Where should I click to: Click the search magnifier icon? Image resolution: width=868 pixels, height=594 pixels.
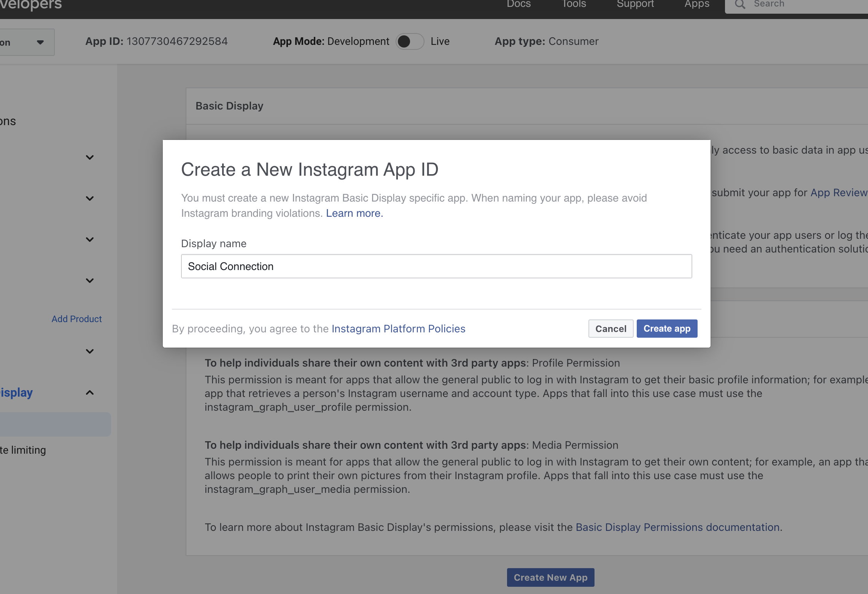pos(740,4)
